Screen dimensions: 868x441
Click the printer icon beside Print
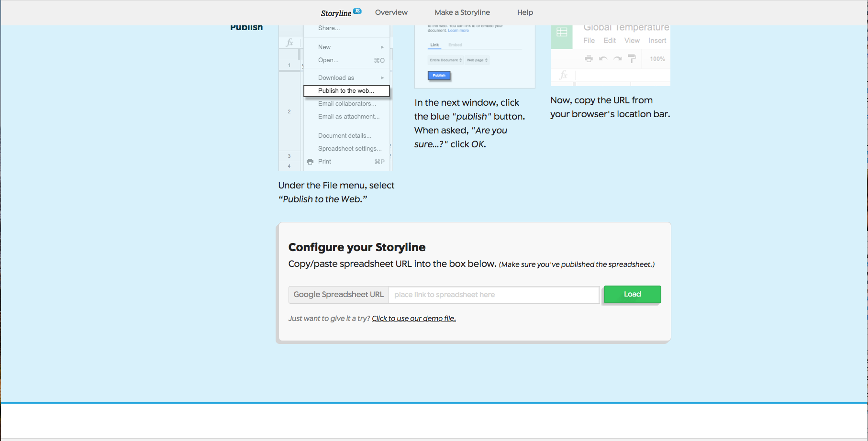pyautogui.click(x=310, y=162)
